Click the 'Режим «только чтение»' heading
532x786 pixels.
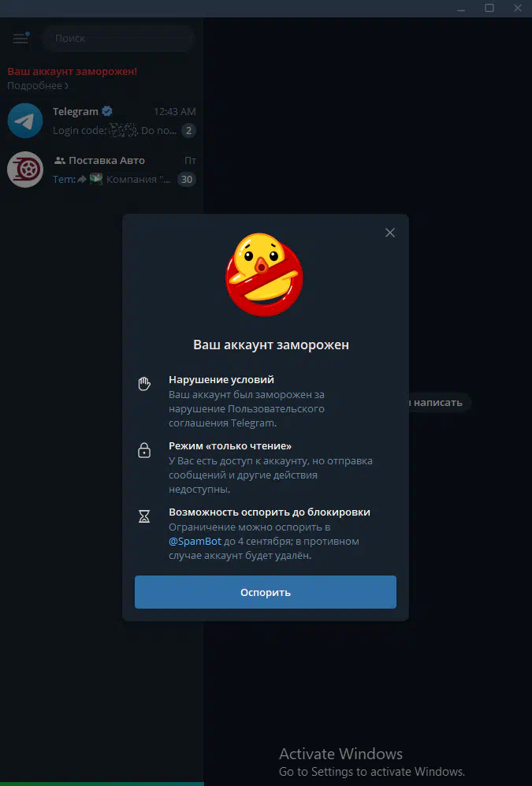click(x=230, y=445)
